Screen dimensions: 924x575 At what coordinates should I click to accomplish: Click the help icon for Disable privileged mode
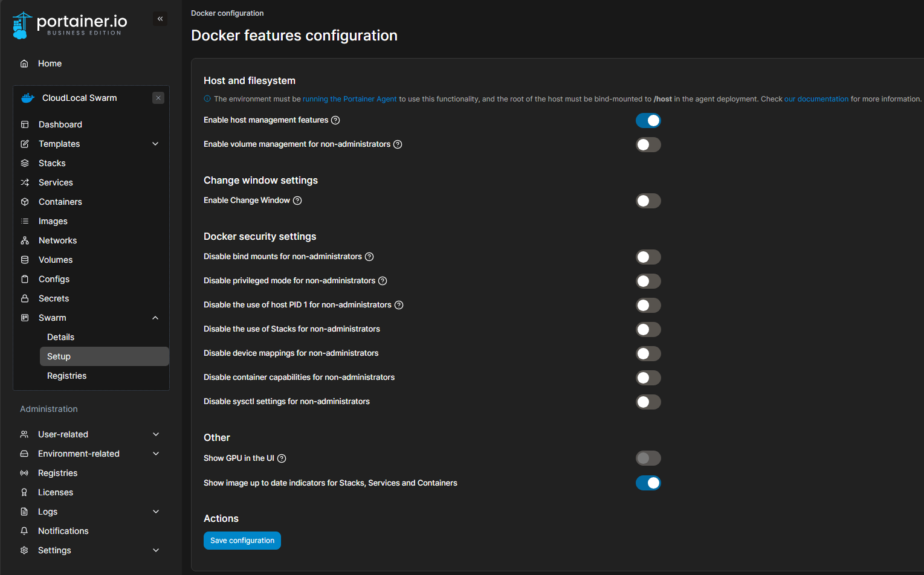pyautogui.click(x=383, y=281)
